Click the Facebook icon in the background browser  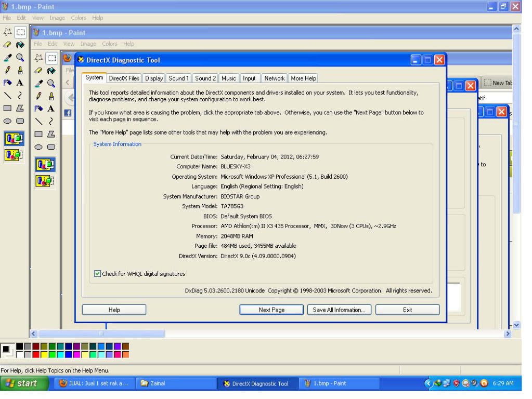[68, 113]
